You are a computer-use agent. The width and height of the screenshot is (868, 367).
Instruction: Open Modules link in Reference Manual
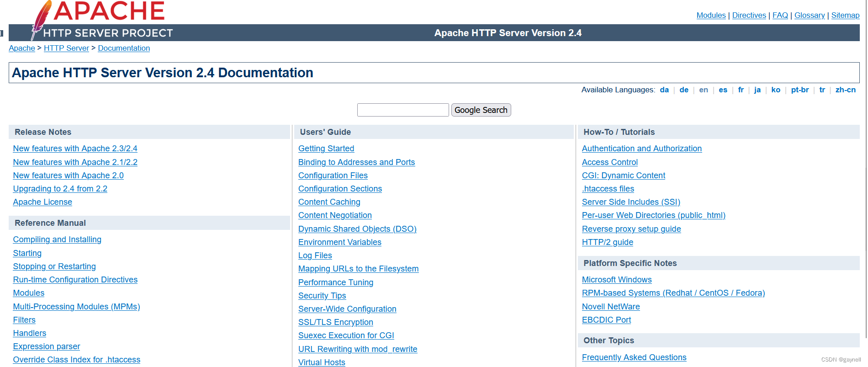click(28, 293)
